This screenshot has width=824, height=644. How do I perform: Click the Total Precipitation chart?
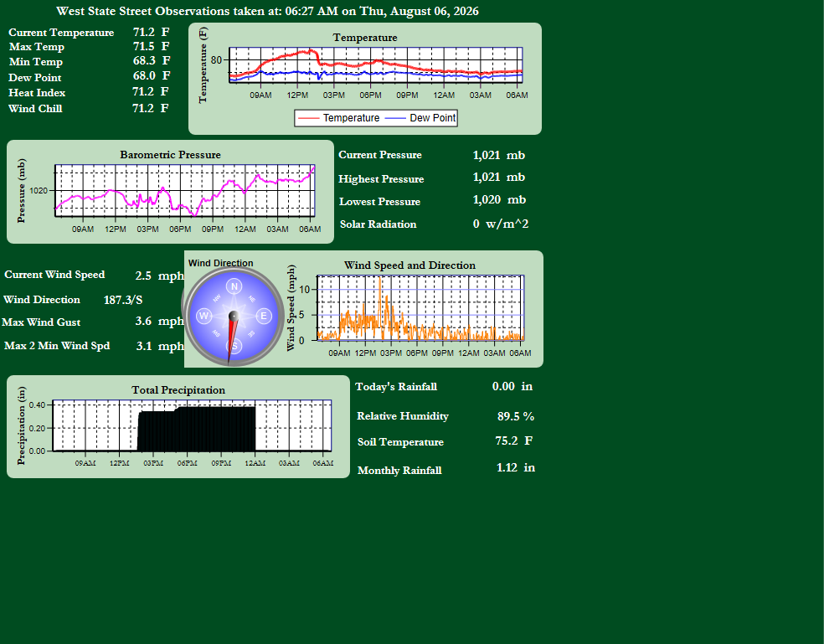point(178,426)
